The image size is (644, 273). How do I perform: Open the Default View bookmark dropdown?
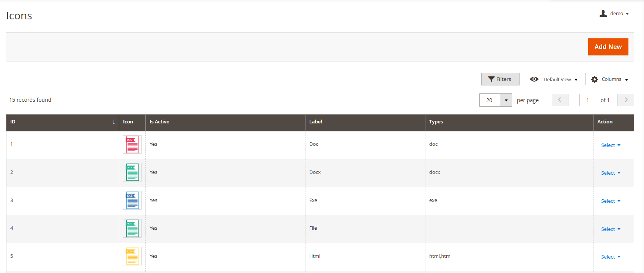pyautogui.click(x=554, y=79)
